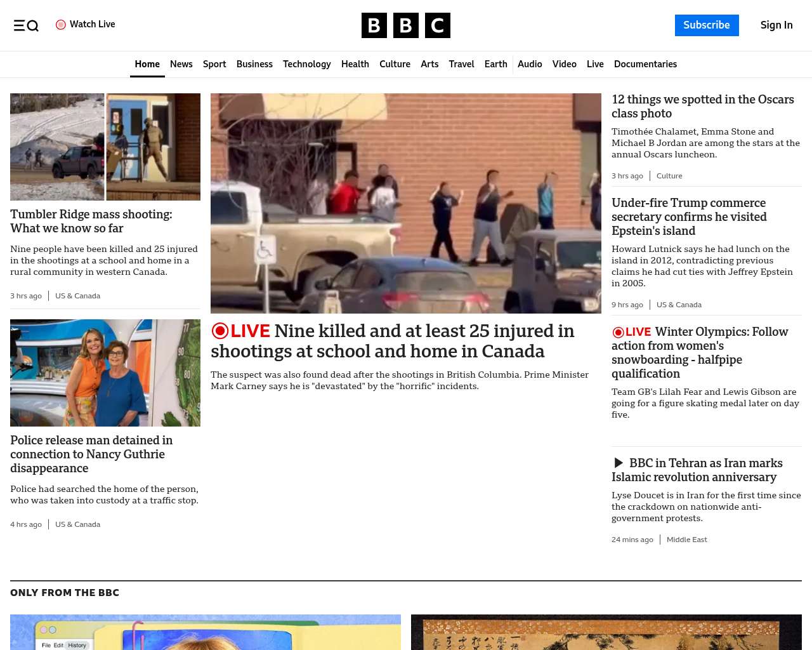This screenshot has height=650, width=812.
Task: Select the Health section
Action: tap(355, 64)
